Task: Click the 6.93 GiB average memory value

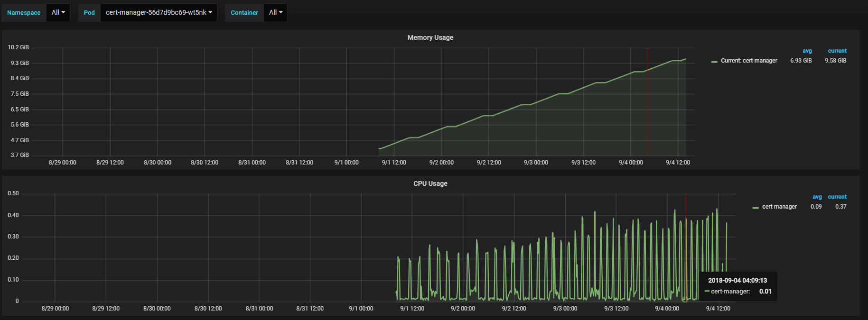Action: [x=801, y=61]
